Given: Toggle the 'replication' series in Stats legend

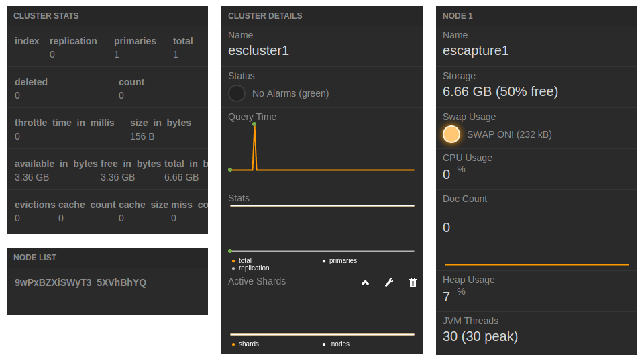Looking at the screenshot, I should coord(254,268).
